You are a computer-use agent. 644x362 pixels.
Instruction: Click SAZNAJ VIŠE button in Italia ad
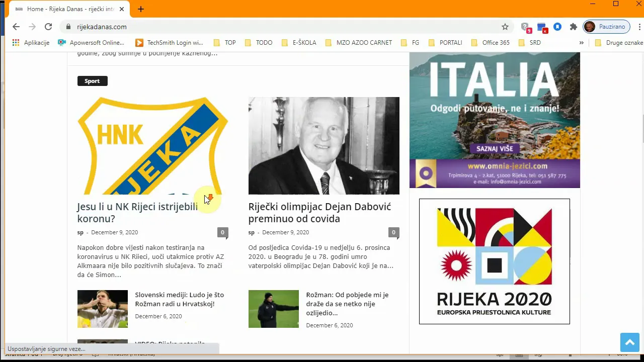click(x=495, y=149)
